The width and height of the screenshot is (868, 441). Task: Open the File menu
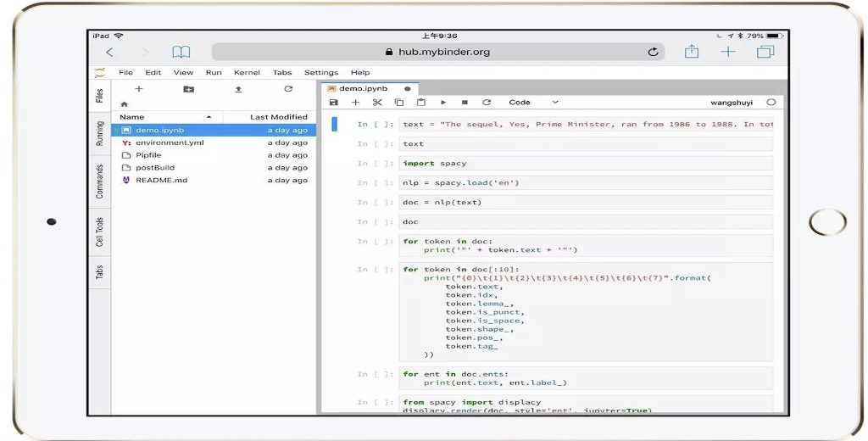125,73
